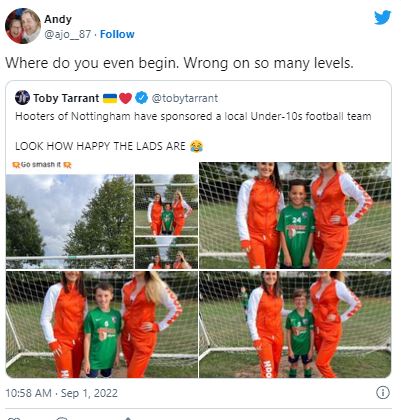Click the red heart emoji
This screenshot has height=420, width=401.
pos(125,98)
